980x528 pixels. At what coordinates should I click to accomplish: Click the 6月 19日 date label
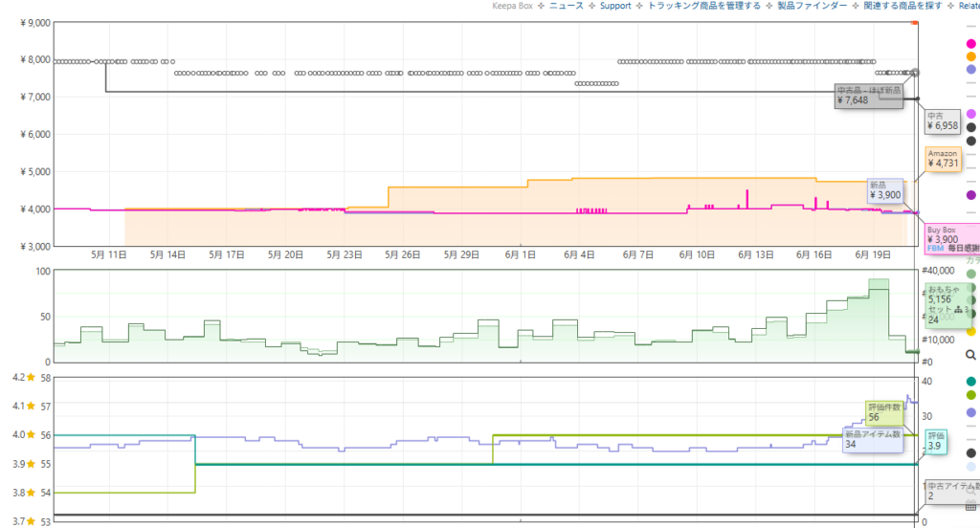[873, 255]
